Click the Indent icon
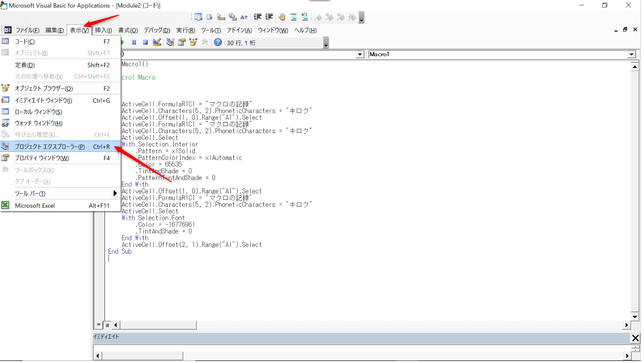 coord(257,17)
